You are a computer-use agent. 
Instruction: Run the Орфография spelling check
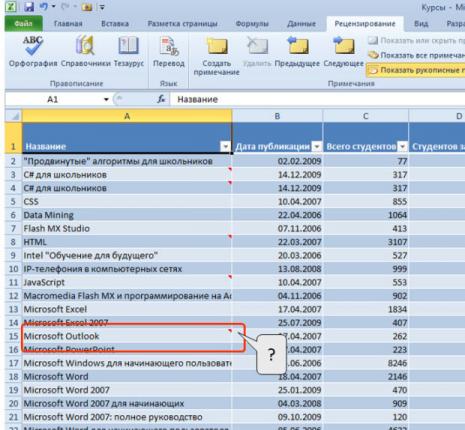pos(33,52)
